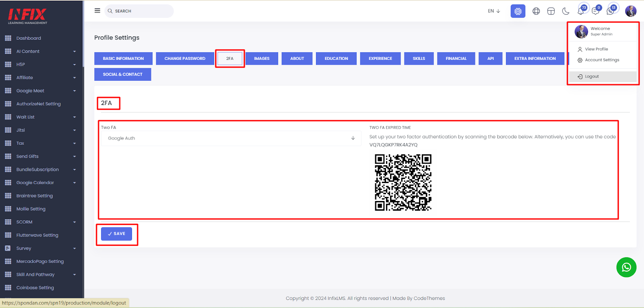Open the About tab
This screenshot has width=644, height=308.
(x=297, y=58)
